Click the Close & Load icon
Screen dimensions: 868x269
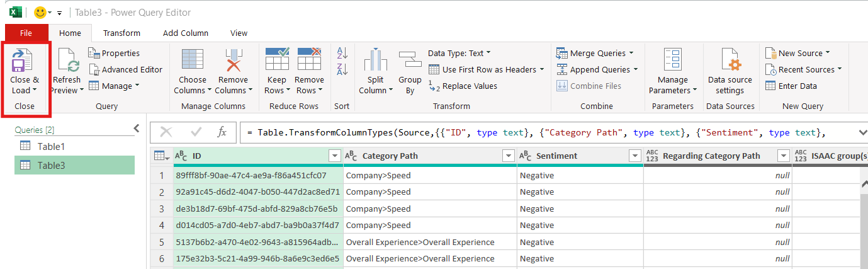(25, 62)
